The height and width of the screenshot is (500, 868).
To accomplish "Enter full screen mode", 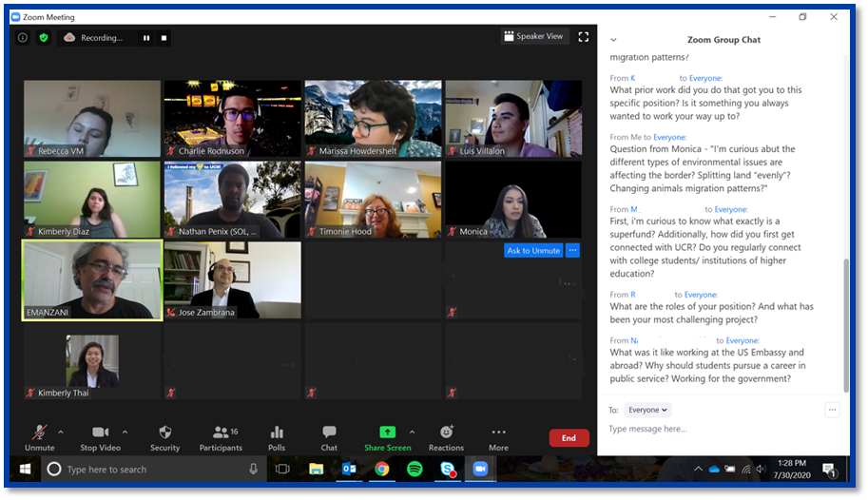I will (x=584, y=37).
